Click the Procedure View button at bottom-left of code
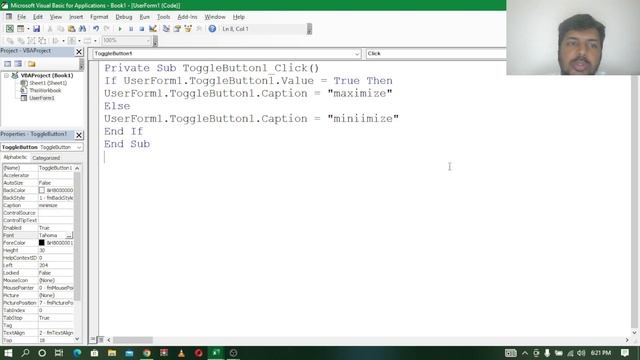 [93, 340]
